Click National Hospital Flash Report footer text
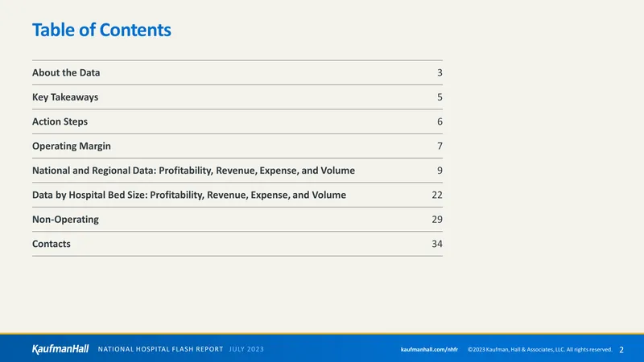The image size is (644, 362). click(160, 349)
